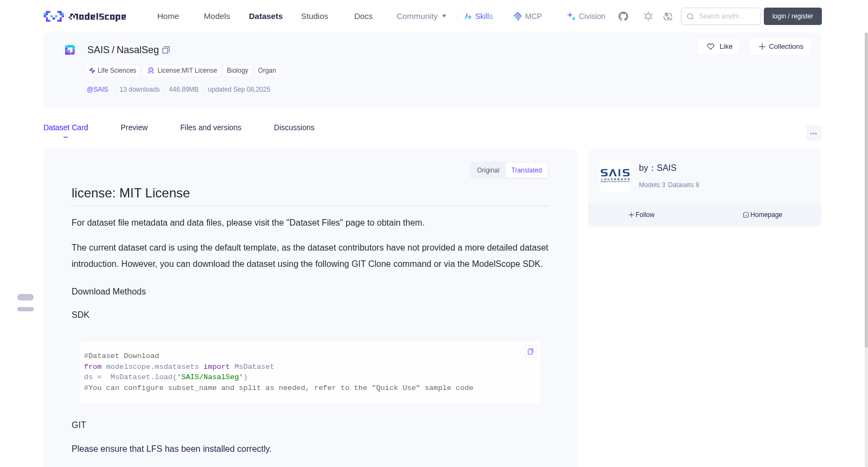Select the Dataset Card tab
868x467 pixels.
(x=66, y=127)
